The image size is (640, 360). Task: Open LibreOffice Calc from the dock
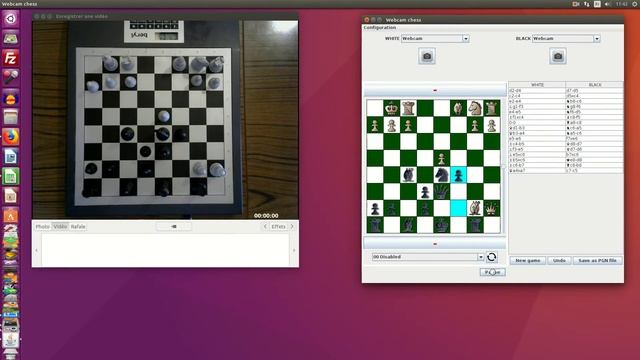click(10, 177)
